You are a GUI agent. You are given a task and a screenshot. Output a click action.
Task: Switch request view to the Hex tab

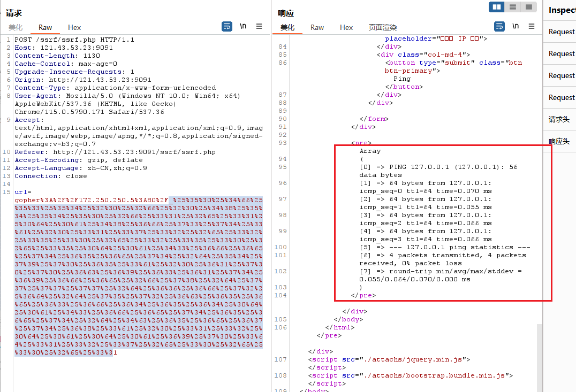click(x=74, y=27)
